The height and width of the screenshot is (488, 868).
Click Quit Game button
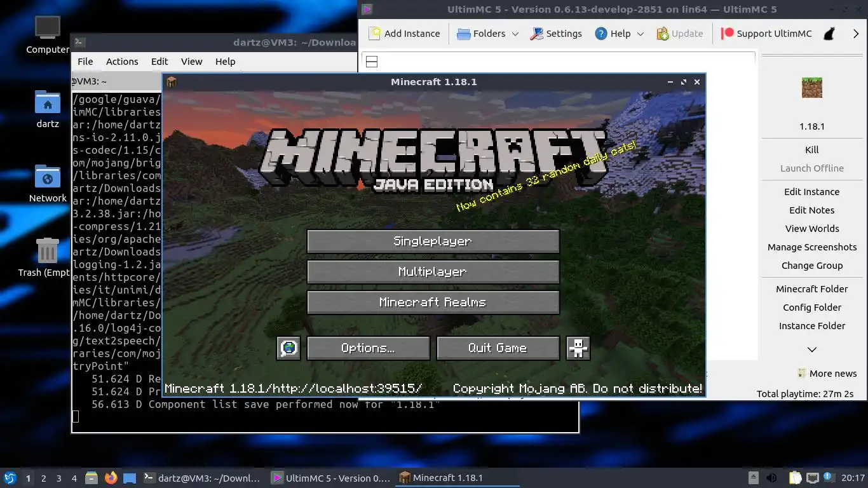tap(498, 348)
